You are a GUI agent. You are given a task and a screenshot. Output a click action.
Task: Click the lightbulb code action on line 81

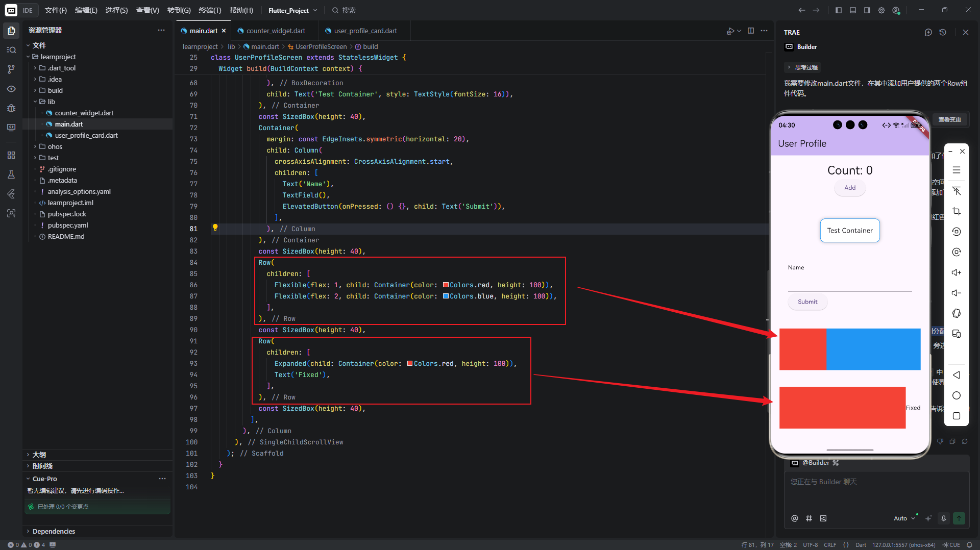215,228
